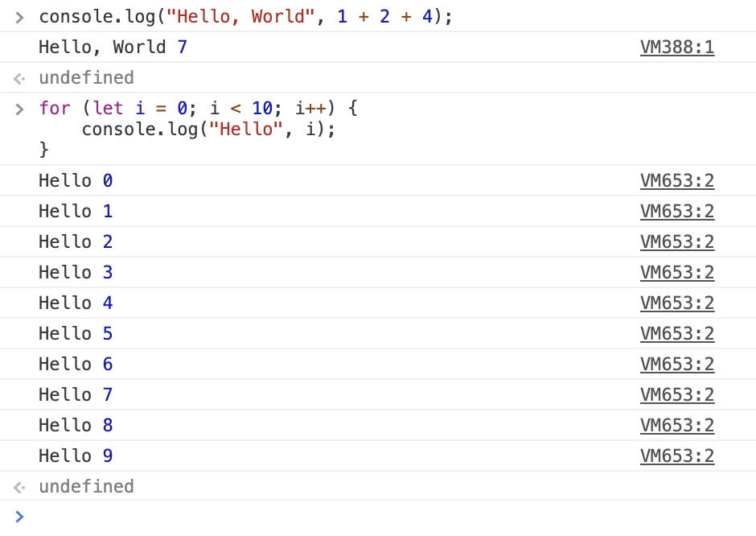
Task: Open VM653:2 link beside Hello 0
Action: (x=676, y=181)
